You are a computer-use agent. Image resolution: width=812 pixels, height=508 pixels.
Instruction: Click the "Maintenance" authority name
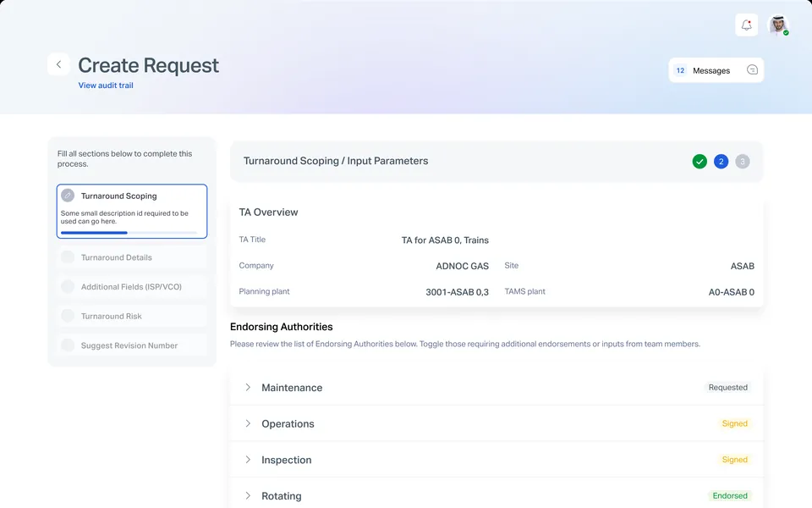[x=292, y=388]
